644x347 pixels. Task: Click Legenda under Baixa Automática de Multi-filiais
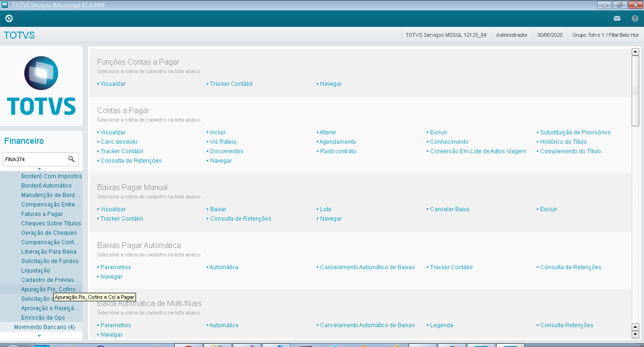[441, 325]
